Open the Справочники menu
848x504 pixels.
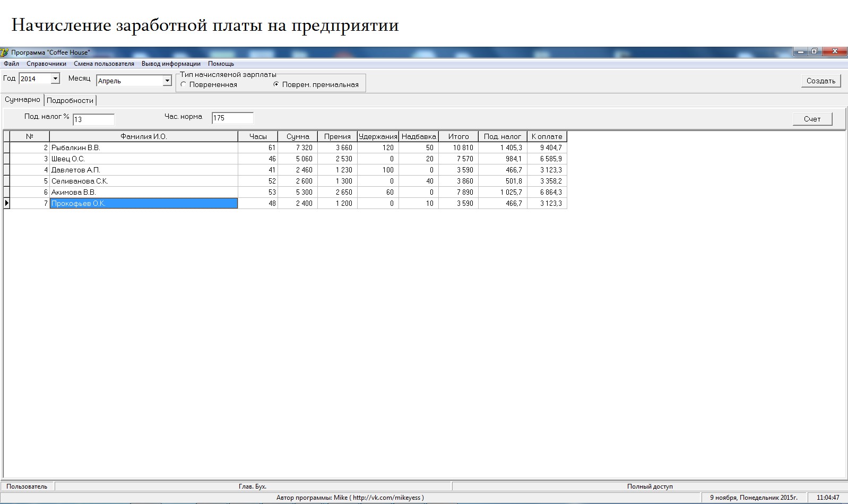tap(47, 64)
